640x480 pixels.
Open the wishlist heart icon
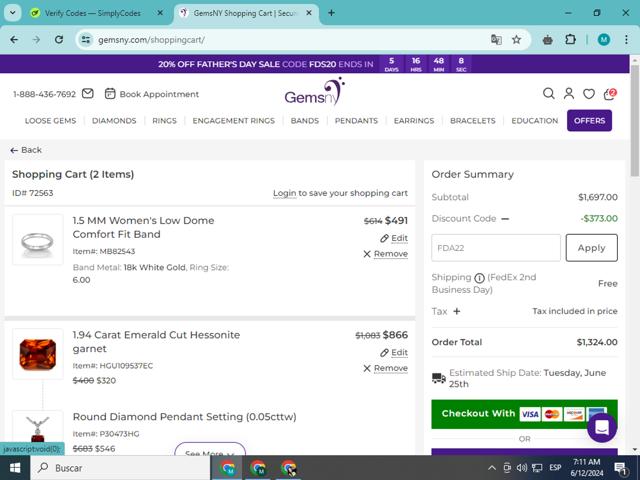(589, 94)
